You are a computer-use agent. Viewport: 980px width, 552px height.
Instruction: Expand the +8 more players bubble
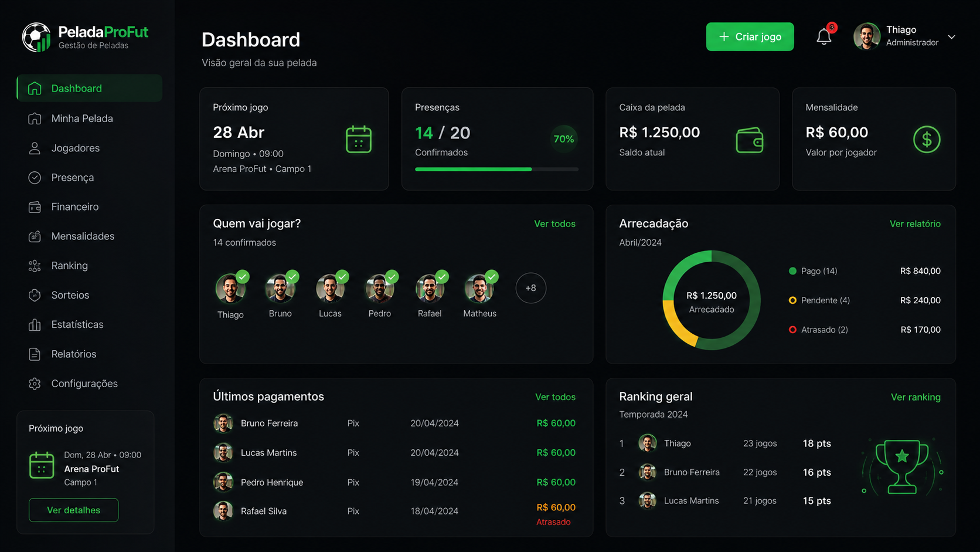click(x=531, y=288)
